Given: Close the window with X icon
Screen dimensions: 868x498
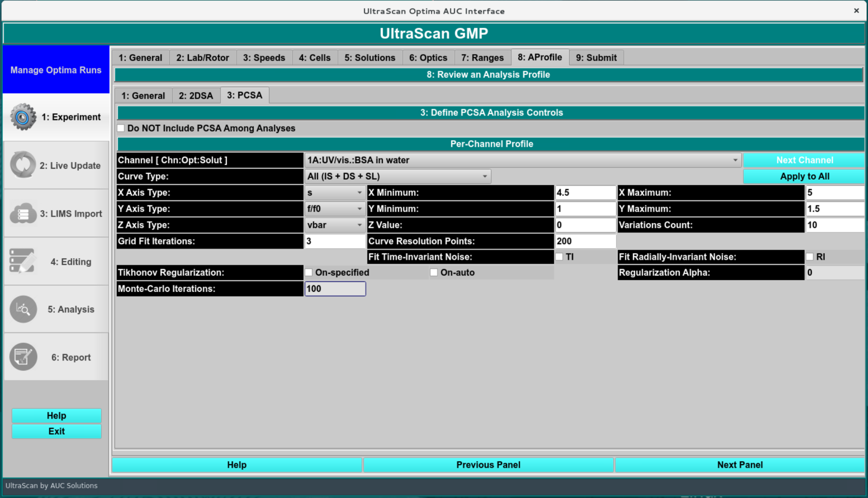Looking at the screenshot, I should click(856, 11).
